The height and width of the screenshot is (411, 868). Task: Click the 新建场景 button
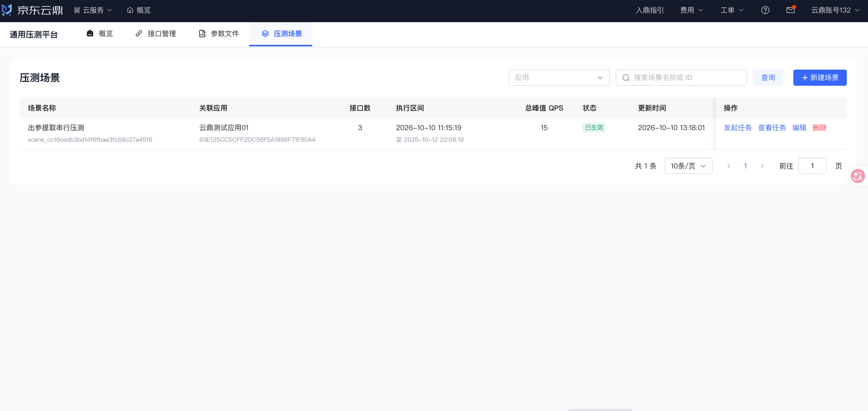(x=820, y=78)
